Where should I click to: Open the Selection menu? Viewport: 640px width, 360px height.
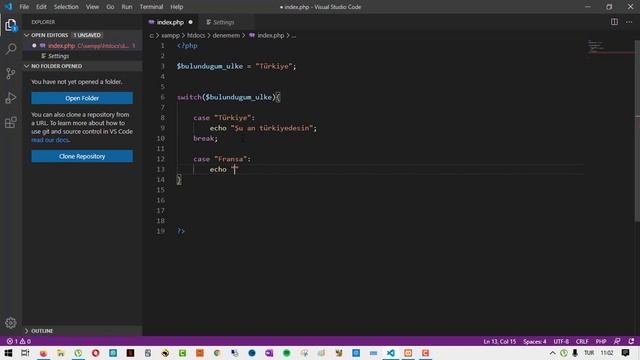66,7
